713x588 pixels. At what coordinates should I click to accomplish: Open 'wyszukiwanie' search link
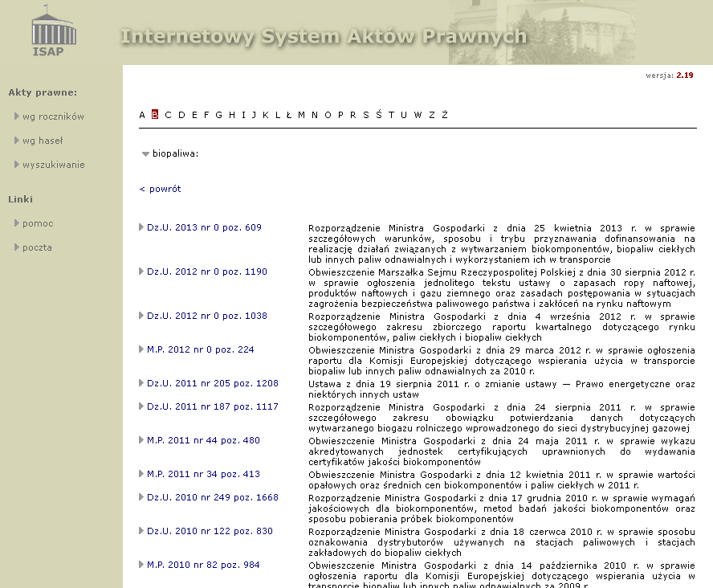pyautogui.click(x=54, y=165)
